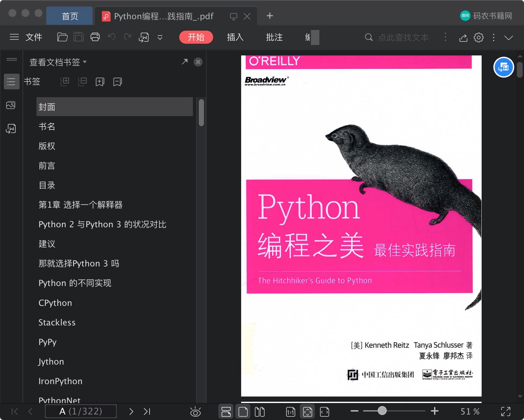Select the 封面 bookmark
Screen dimensions: 524x420
point(114,107)
